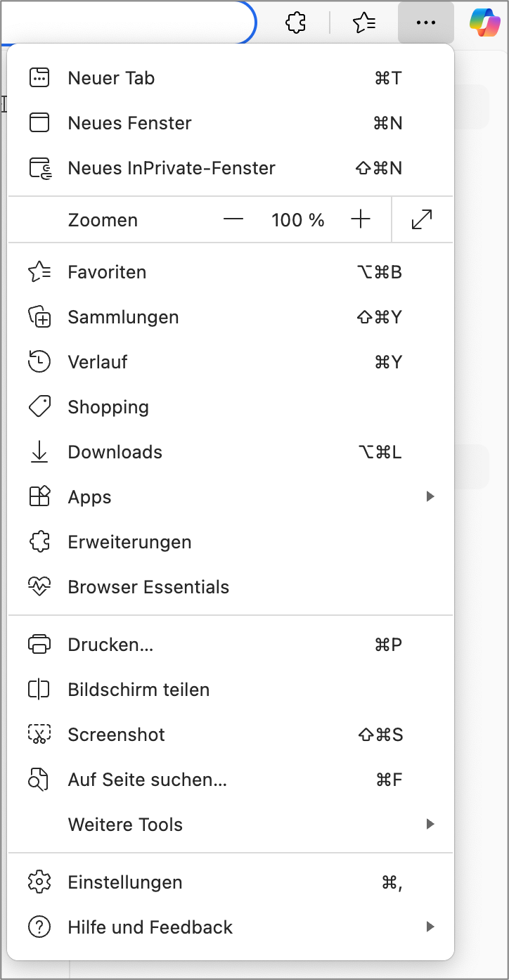Select Downloads menu entry

pyautogui.click(x=115, y=452)
